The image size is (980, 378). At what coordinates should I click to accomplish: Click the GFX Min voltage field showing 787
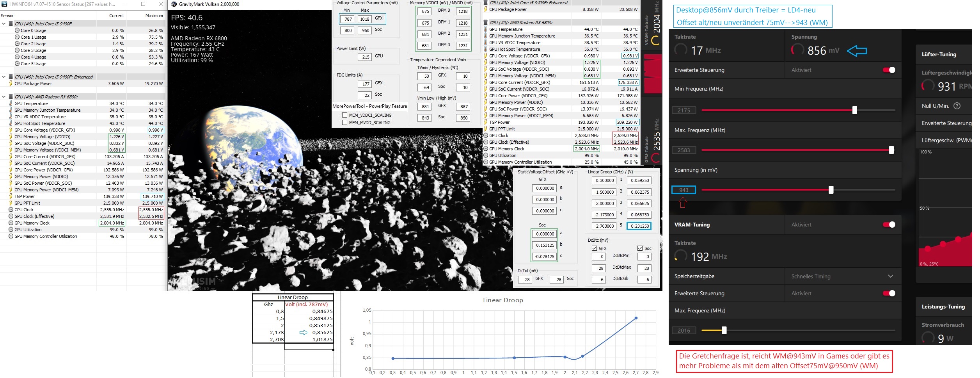click(x=348, y=19)
